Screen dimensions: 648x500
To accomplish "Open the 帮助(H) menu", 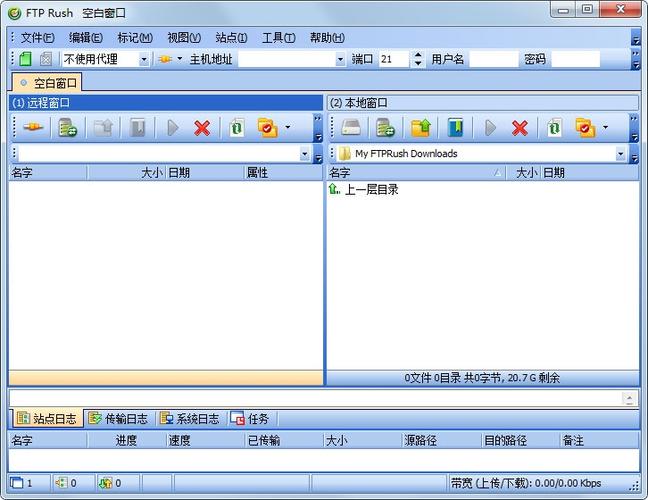I will 327,38.
